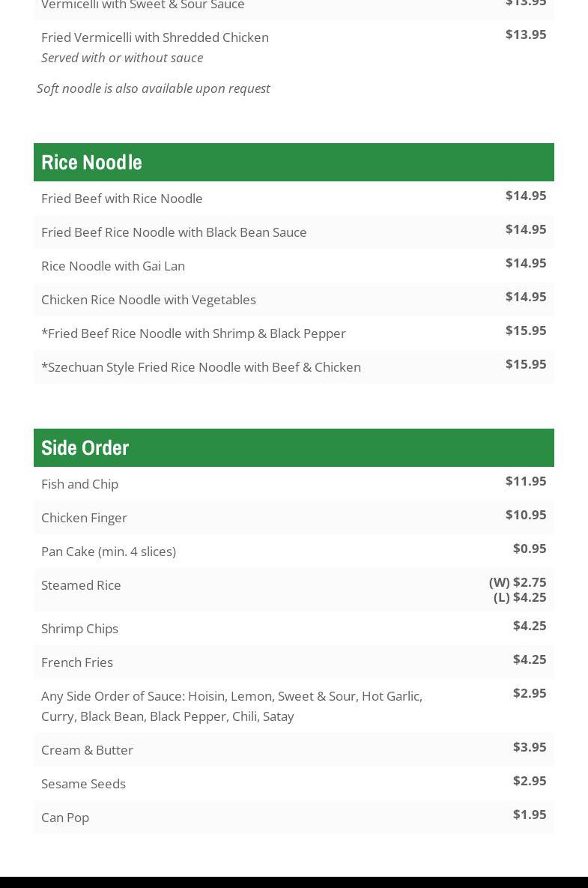This screenshot has width=588, height=888.
Task: Select Fried Beef Rice Noodle with Black Bean Sauce
Action: pyautogui.click(x=294, y=232)
